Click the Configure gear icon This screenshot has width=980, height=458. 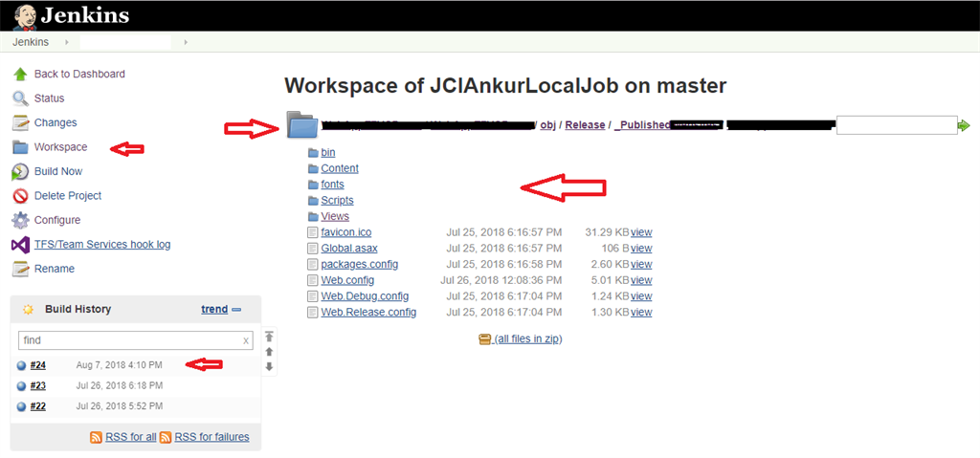(21, 221)
